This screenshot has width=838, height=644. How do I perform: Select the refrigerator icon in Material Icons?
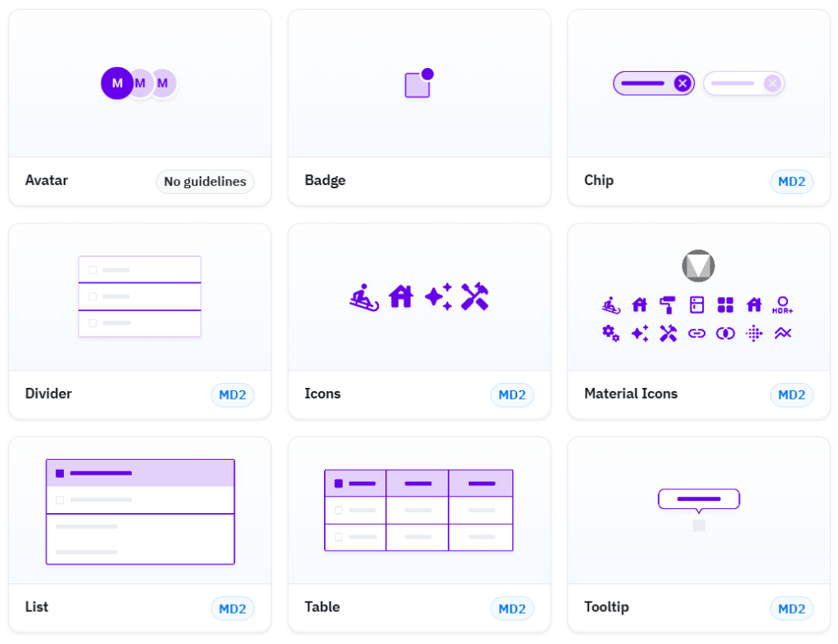point(696,305)
